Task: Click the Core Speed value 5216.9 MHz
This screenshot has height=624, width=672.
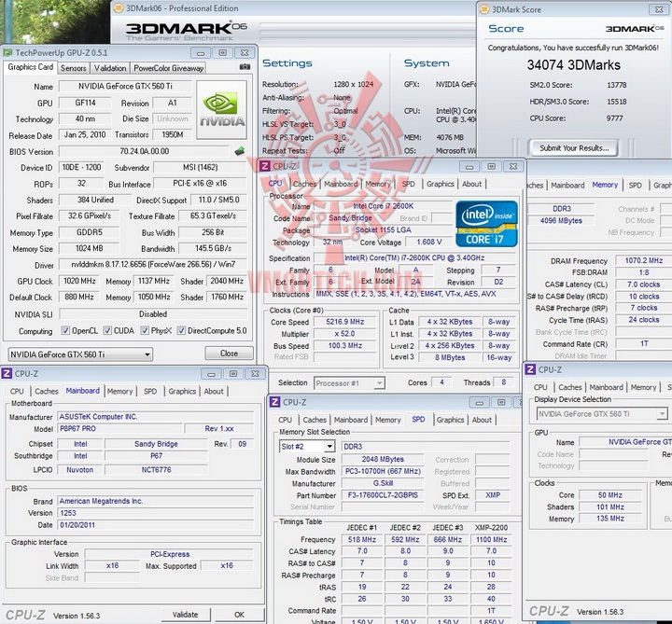Action: click(x=345, y=322)
